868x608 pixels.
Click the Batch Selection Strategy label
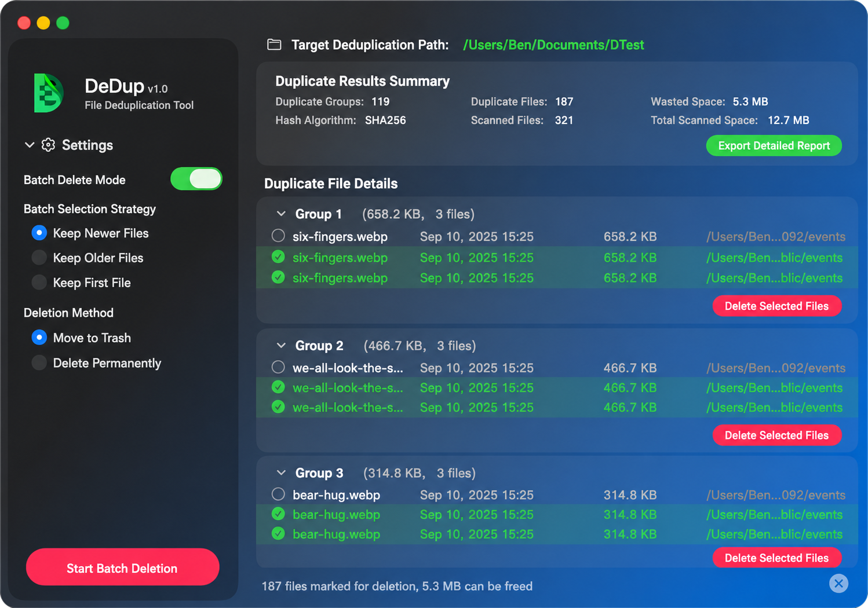pyautogui.click(x=90, y=209)
